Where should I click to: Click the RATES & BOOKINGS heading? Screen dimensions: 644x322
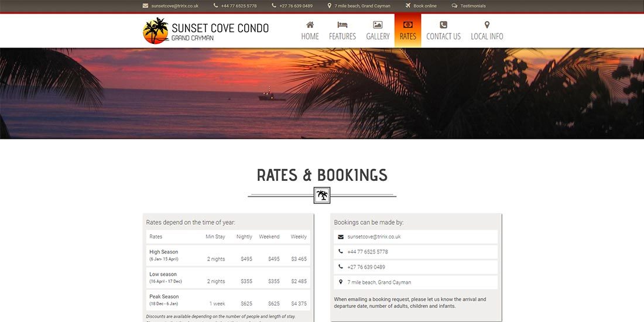click(x=322, y=175)
